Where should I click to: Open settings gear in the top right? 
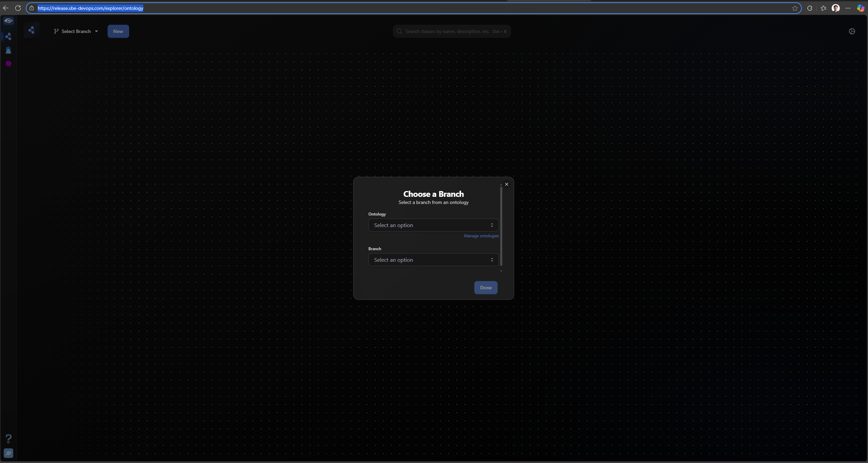(852, 31)
